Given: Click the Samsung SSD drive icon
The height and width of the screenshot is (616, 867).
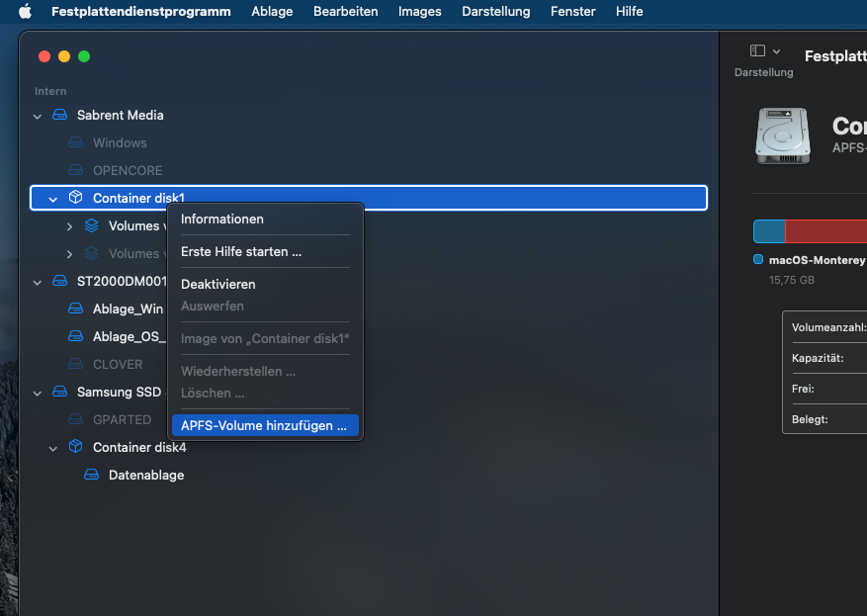Looking at the screenshot, I should [59, 392].
